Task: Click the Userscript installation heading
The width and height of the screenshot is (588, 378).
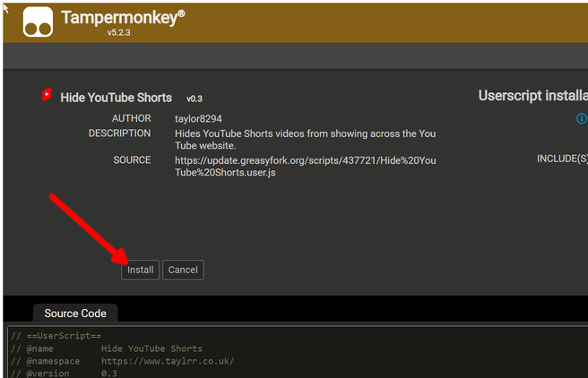Action: pyautogui.click(x=532, y=96)
